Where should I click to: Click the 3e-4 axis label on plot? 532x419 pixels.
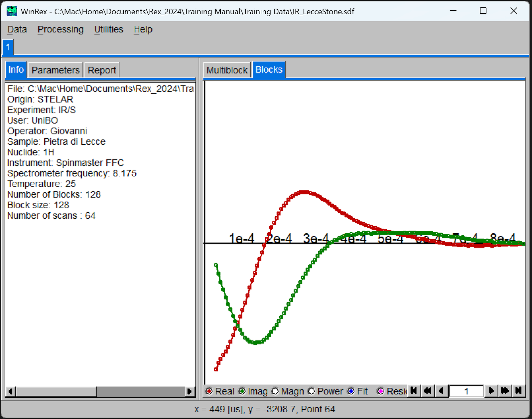coord(316,238)
